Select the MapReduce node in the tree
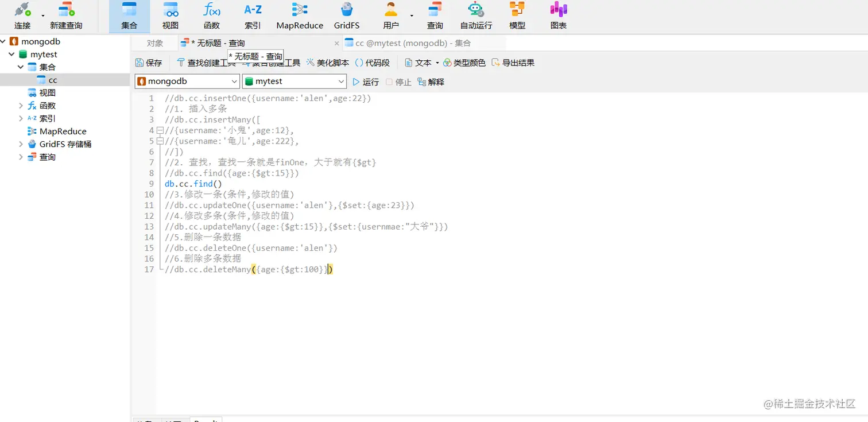 pos(63,131)
